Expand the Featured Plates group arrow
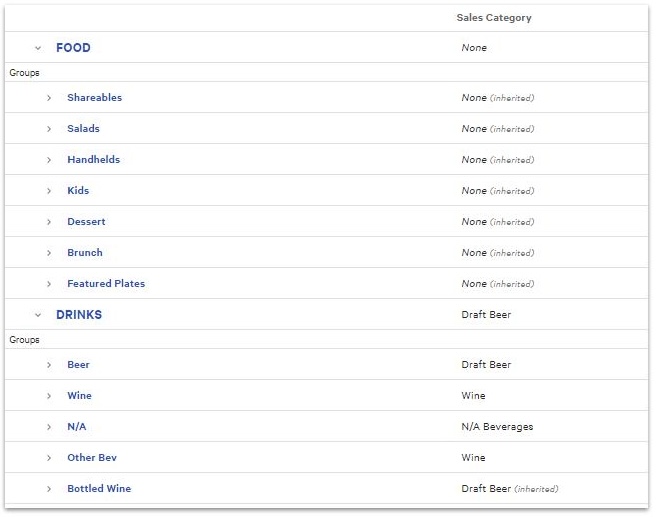Screen dimensions: 657x517 pos(49,284)
